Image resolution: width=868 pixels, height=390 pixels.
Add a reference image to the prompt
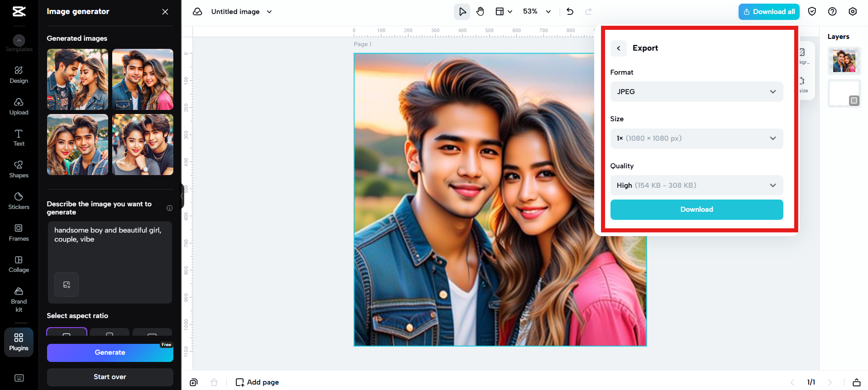click(67, 285)
